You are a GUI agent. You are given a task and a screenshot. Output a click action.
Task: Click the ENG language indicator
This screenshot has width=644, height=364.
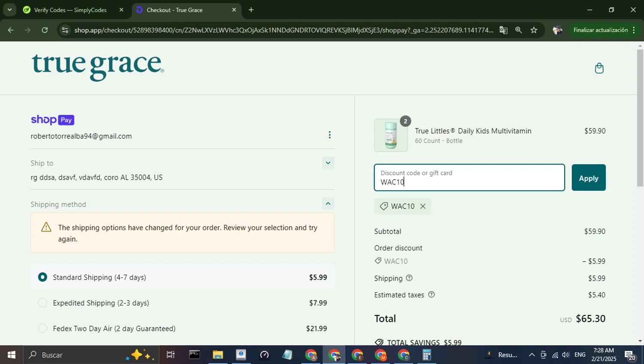pyautogui.click(x=580, y=355)
